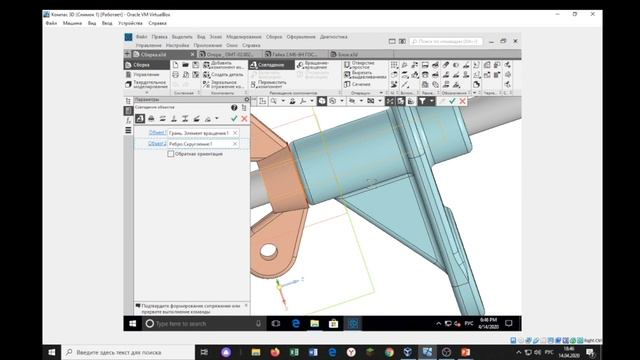Toggle the Обратная ориентация checkbox

171,154
